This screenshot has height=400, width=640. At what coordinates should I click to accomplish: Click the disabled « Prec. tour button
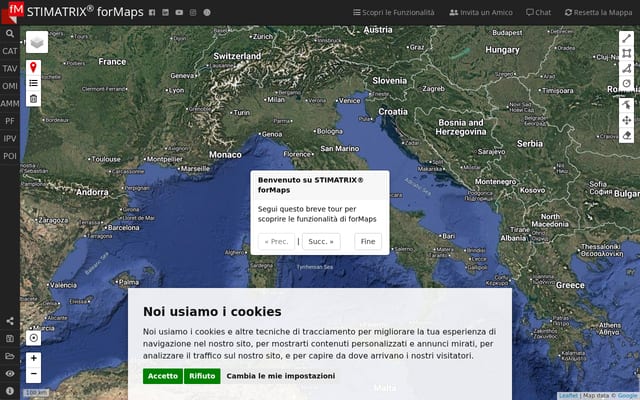[276, 242]
